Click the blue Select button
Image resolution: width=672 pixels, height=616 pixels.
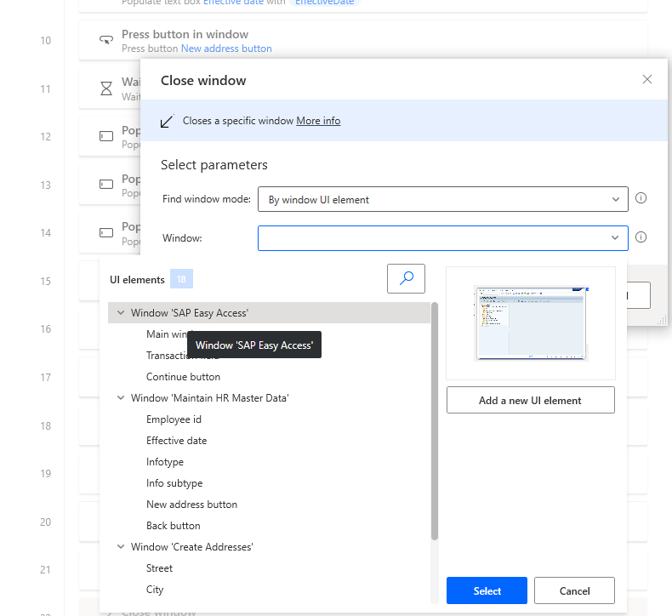487,590
